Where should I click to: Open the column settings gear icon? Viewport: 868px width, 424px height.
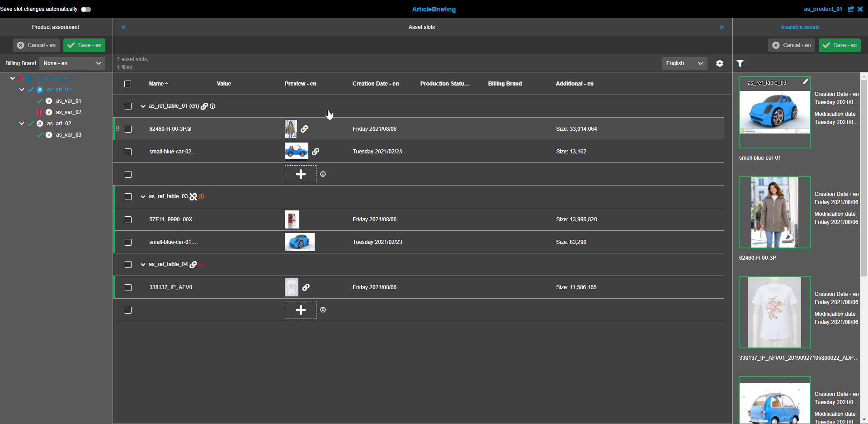click(x=719, y=63)
